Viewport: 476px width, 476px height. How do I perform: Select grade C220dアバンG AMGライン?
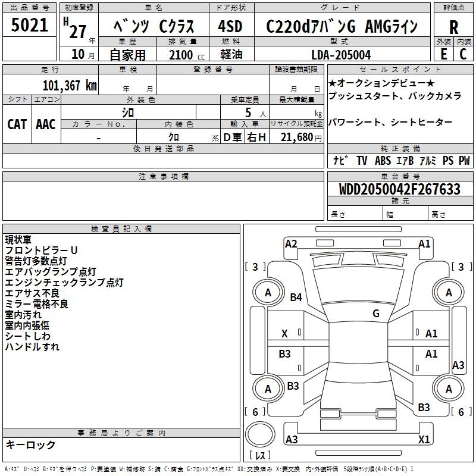(342, 26)
